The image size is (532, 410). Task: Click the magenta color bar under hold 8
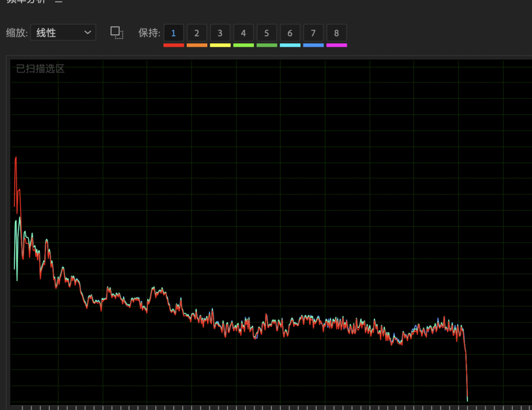pos(336,45)
